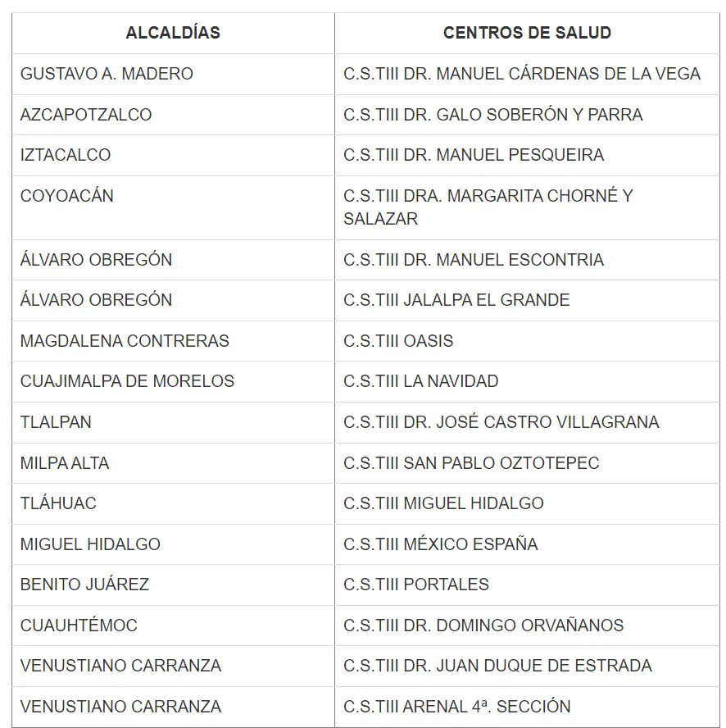Select the Arenal 4ª. Sección health center

tap(457, 707)
